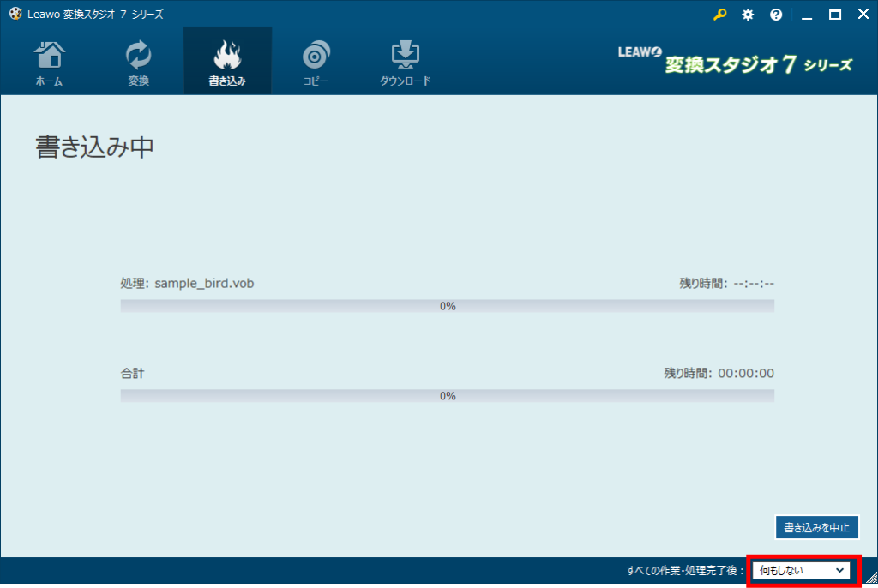
Task: Expand the 何もしない after-completion dropdown
Action: click(x=803, y=570)
